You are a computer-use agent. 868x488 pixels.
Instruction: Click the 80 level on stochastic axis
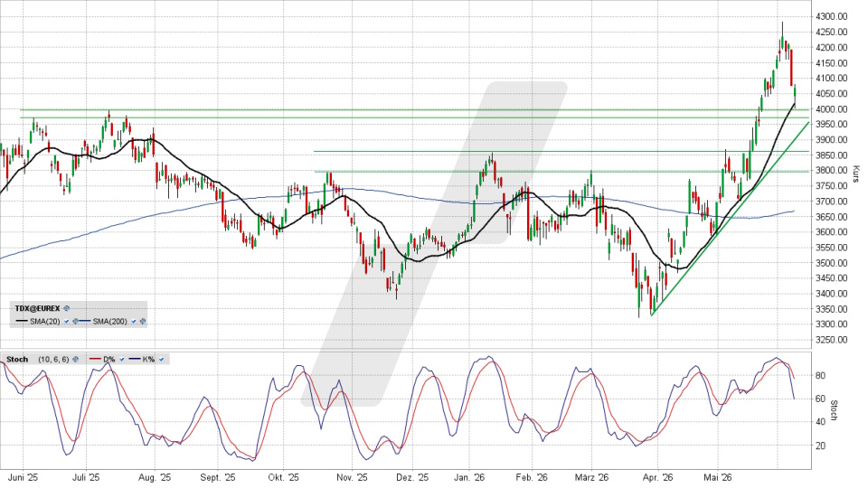click(820, 375)
